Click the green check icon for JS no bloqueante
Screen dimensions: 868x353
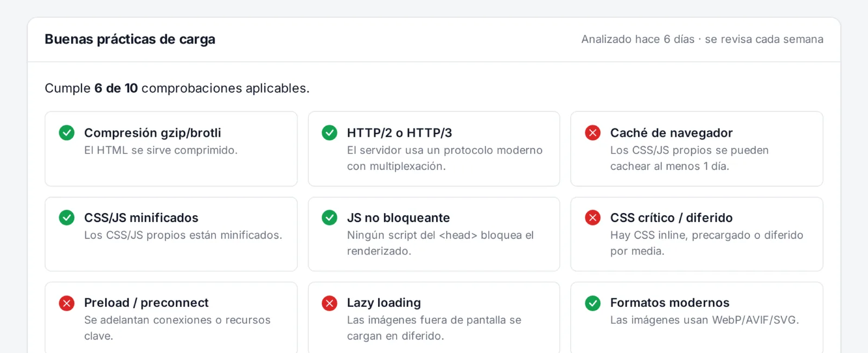pyautogui.click(x=329, y=217)
